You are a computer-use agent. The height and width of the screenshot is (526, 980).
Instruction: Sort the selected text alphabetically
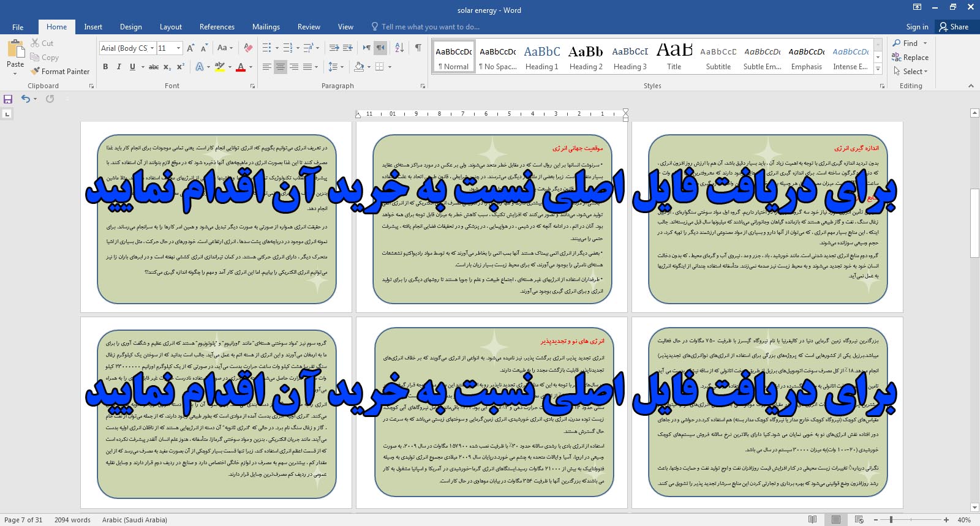point(399,48)
